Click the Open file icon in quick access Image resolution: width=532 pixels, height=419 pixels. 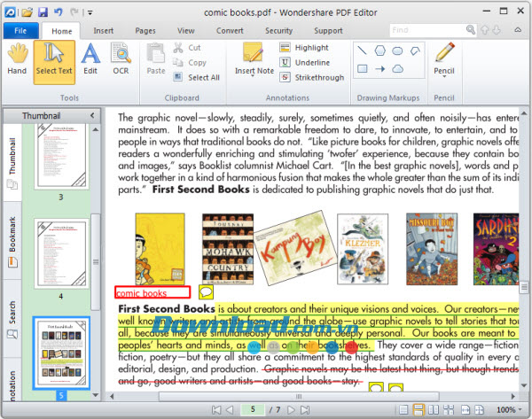tap(27, 12)
